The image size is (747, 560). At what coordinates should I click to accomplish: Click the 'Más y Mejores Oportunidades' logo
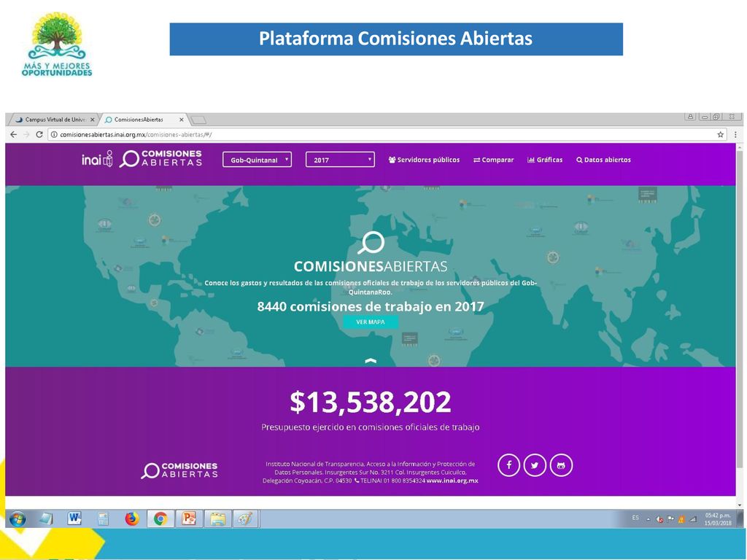[57, 44]
